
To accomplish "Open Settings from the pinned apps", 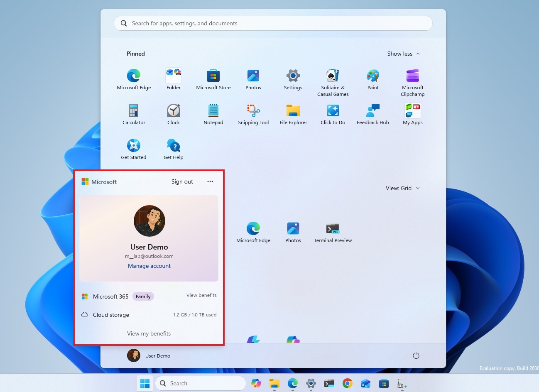I will pyautogui.click(x=293, y=79).
